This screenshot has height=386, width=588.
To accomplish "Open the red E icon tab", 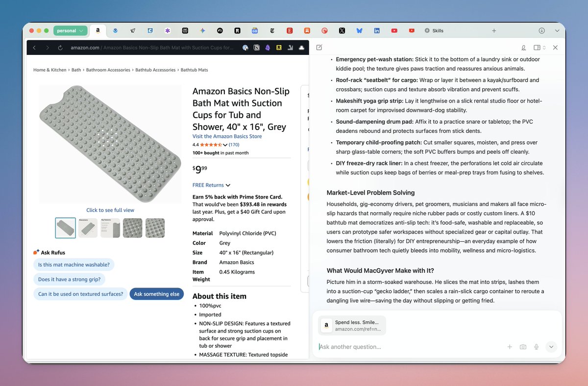I will 290,30.
